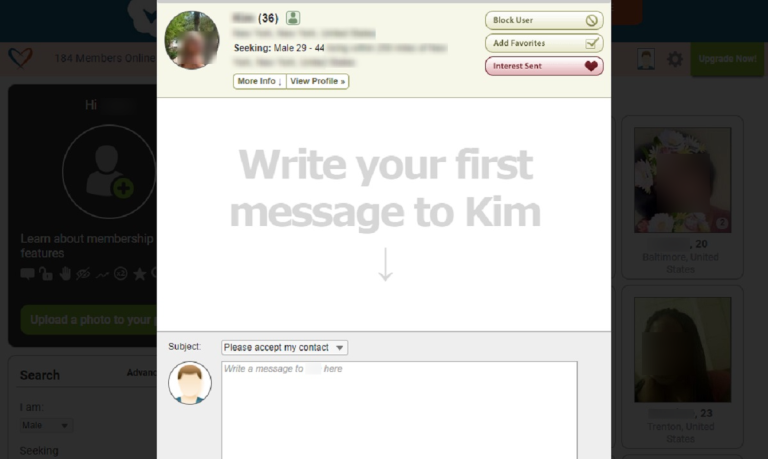768x459 pixels.
Task: Expand the More Info section
Action: point(260,81)
